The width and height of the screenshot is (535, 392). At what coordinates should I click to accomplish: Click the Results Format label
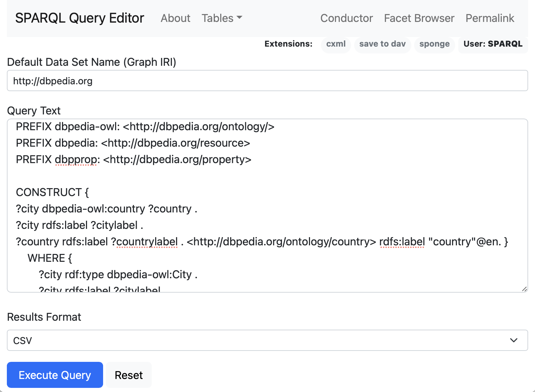(x=44, y=317)
